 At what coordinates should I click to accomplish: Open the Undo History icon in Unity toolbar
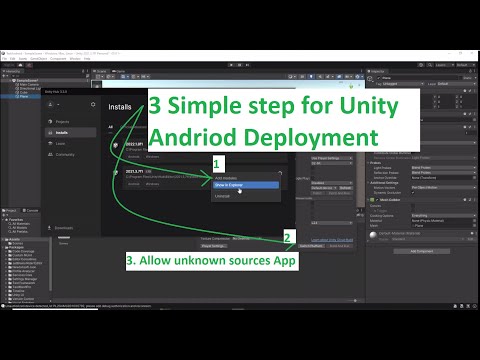tap(421, 65)
